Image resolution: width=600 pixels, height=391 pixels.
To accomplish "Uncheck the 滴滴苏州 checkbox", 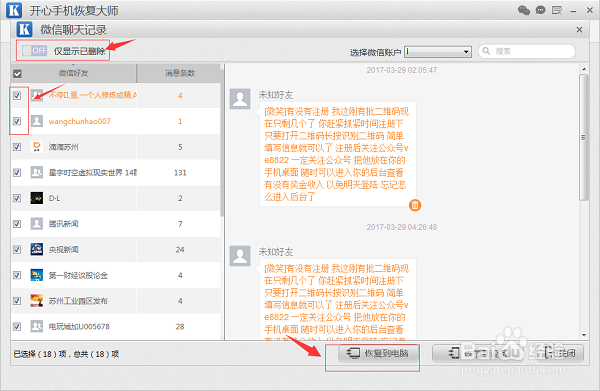I will coord(17,147).
